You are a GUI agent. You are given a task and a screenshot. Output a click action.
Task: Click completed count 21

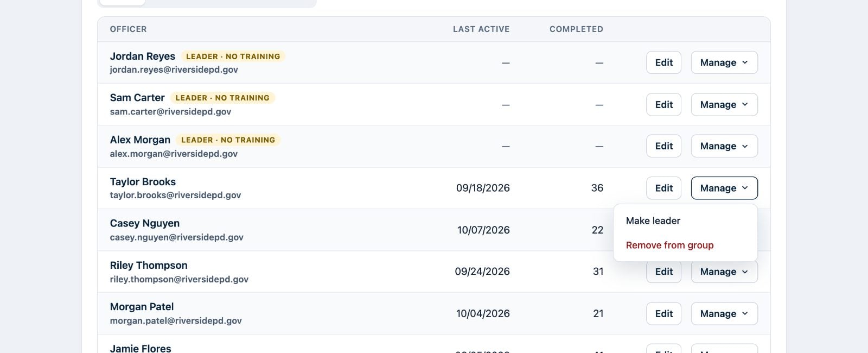pyautogui.click(x=598, y=313)
